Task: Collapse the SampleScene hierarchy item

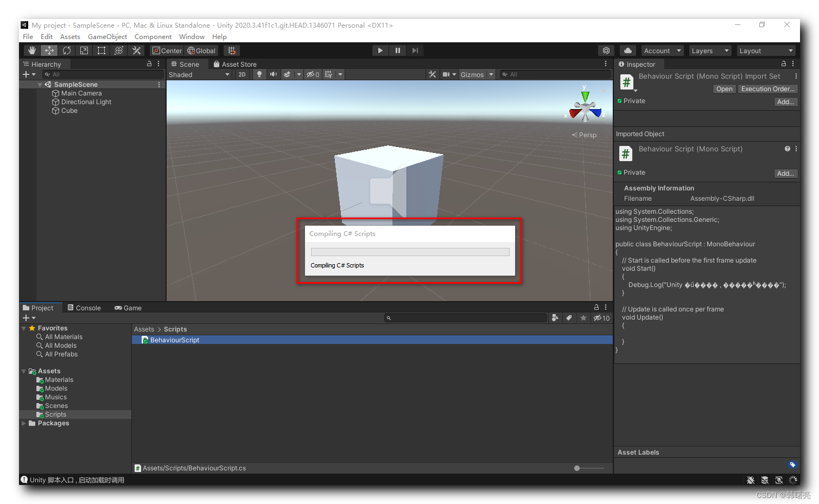Action: [40, 84]
